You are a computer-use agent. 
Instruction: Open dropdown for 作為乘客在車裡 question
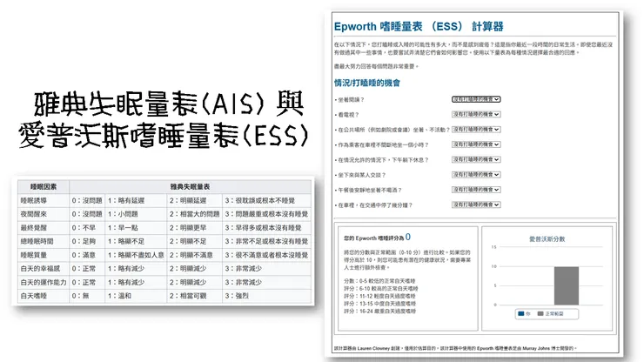[476, 144]
